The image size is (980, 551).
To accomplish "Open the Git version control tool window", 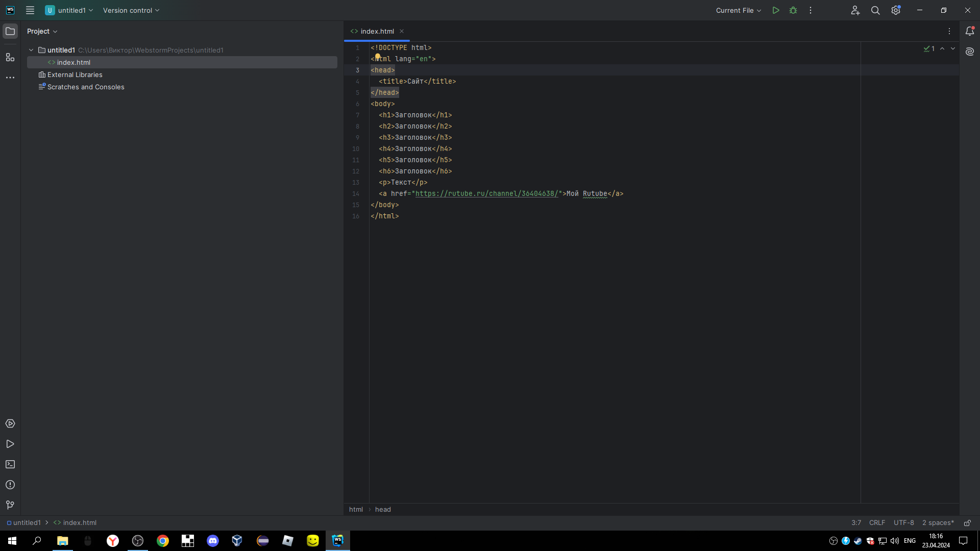I will [x=10, y=505].
